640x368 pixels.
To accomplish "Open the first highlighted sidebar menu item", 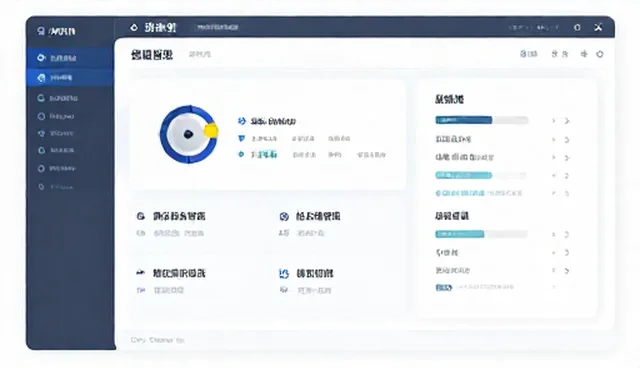I will pyautogui.click(x=70, y=58).
